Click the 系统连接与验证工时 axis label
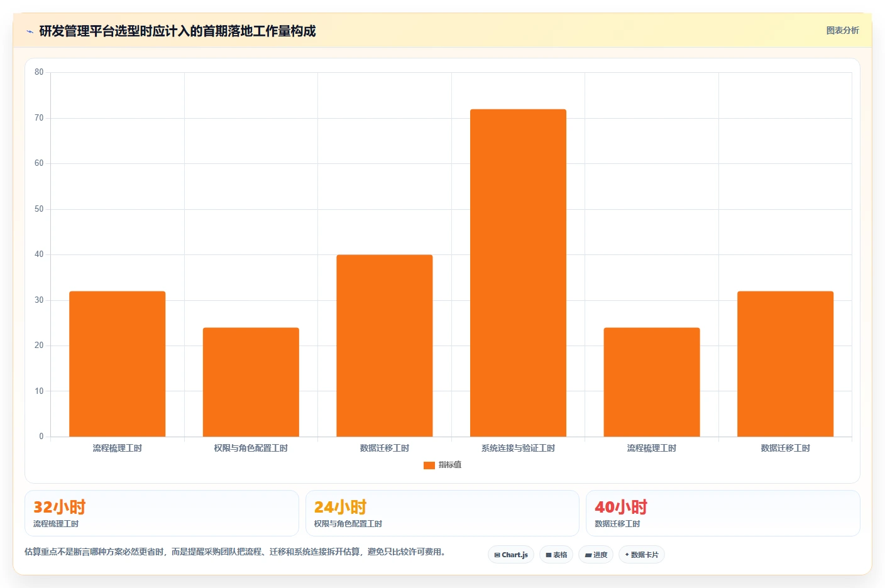 pos(518,448)
